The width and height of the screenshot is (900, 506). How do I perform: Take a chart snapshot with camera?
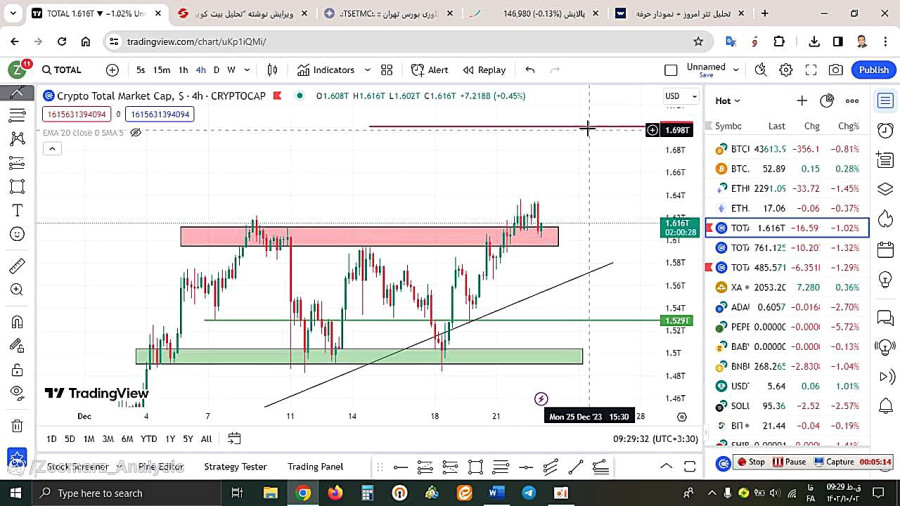(836, 70)
